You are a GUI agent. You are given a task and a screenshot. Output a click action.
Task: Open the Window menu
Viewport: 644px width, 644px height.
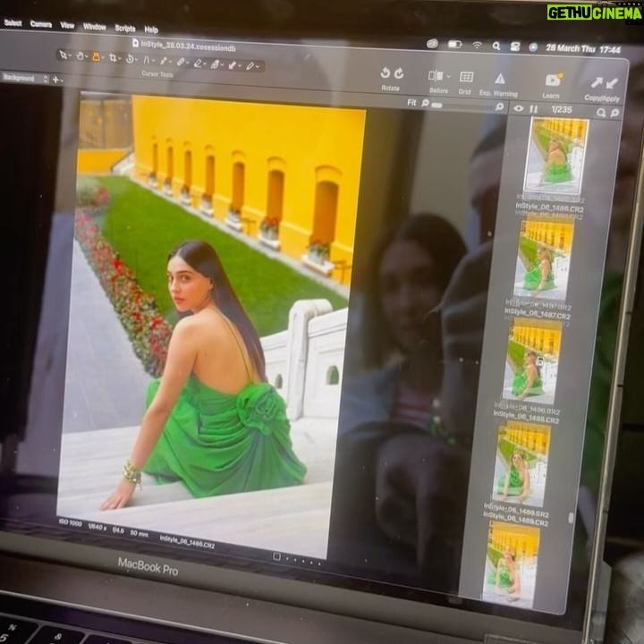click(95, 27)
